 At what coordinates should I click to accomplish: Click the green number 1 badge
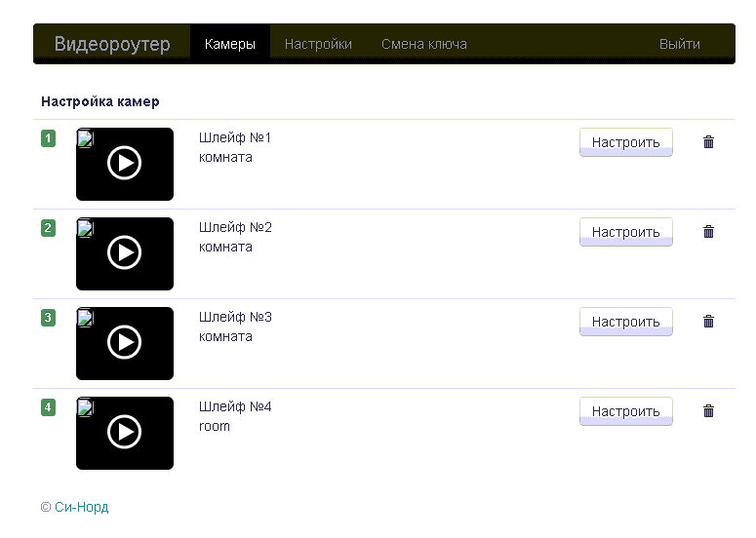pos(48,138)
